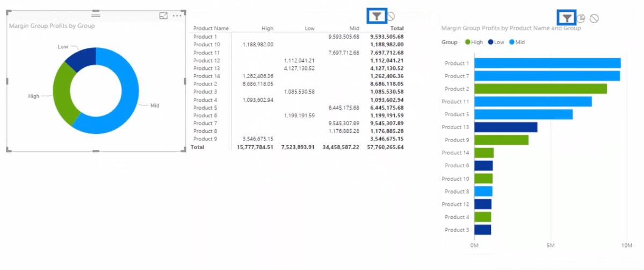Click the none interaction icon above the bar chart
Screen dimensions: 644x270
[x=594, y=18]
